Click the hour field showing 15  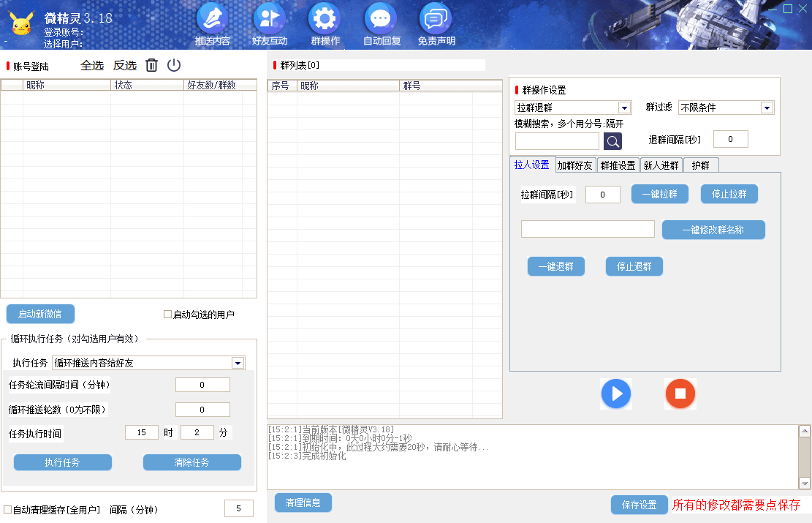[141, 432]
